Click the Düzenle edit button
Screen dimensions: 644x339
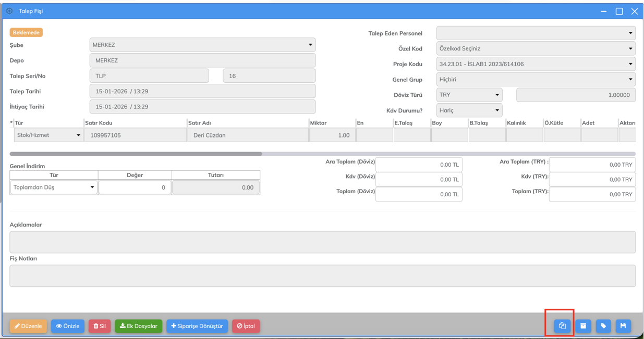[28, 326]
